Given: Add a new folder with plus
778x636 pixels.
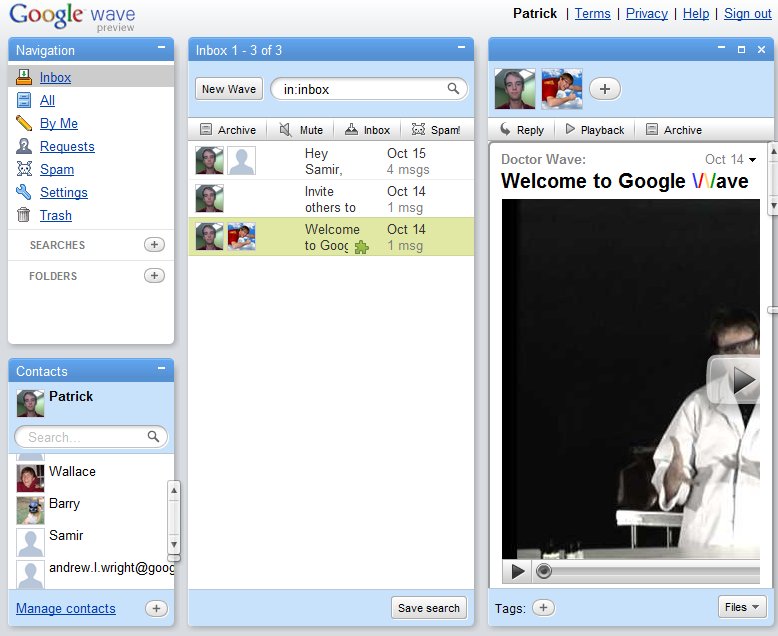Looking at the screenshot, I should tap(154, 275).
